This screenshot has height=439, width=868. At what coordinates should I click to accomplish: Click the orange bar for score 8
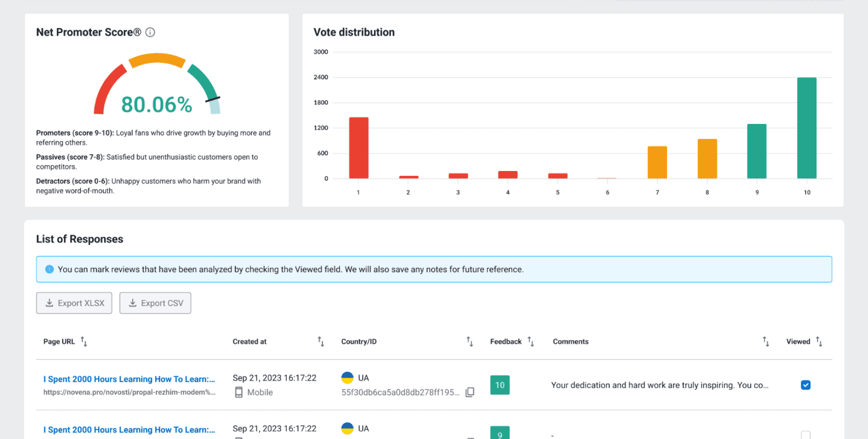pyautogui.click(x=707, y=159)
